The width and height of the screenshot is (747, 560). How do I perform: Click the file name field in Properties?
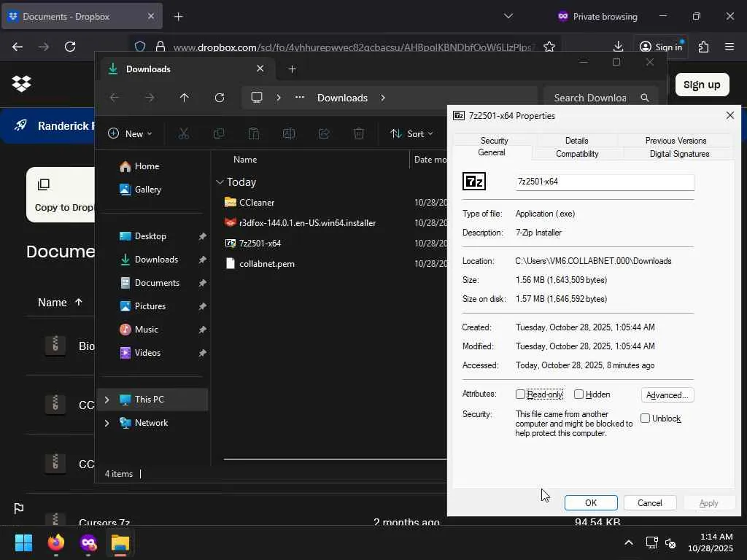[605, 182]
